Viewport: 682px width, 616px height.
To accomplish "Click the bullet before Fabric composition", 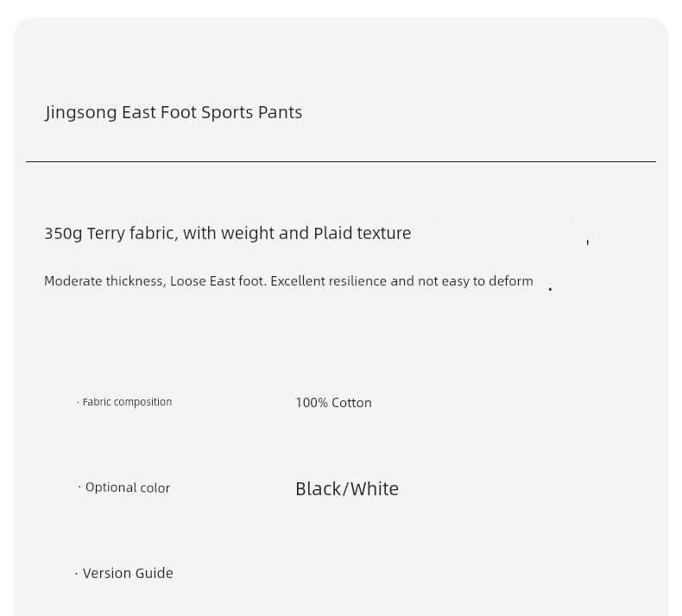I will [x=78, y=403].
